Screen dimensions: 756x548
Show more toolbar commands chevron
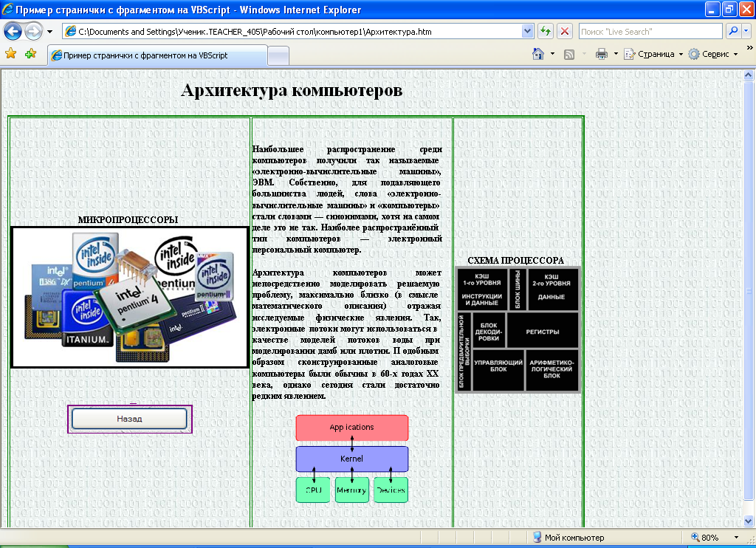[749, 48]
